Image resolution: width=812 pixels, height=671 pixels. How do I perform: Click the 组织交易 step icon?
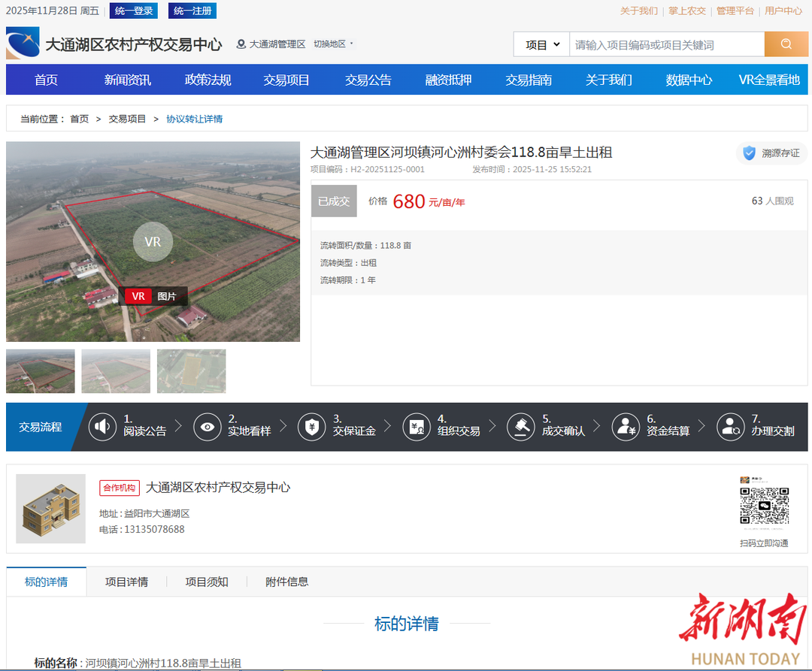[x=416, y=427]
